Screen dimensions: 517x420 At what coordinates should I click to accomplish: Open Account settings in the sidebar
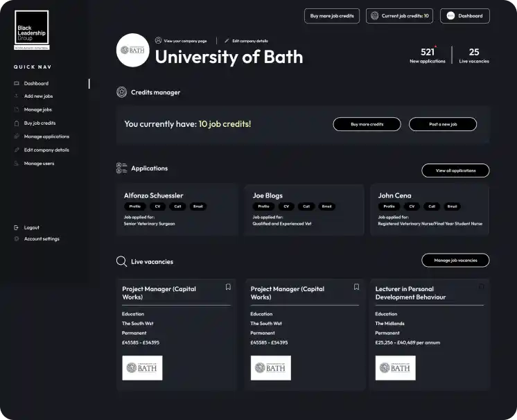pyautogui.click(x=42, y=238)
